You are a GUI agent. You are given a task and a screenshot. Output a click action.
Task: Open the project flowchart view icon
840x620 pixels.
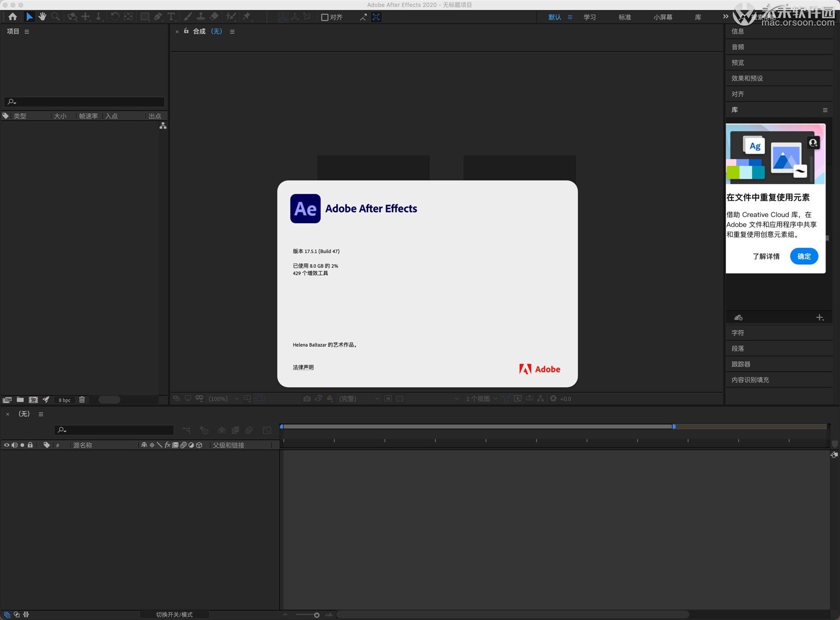click(163, 126)
